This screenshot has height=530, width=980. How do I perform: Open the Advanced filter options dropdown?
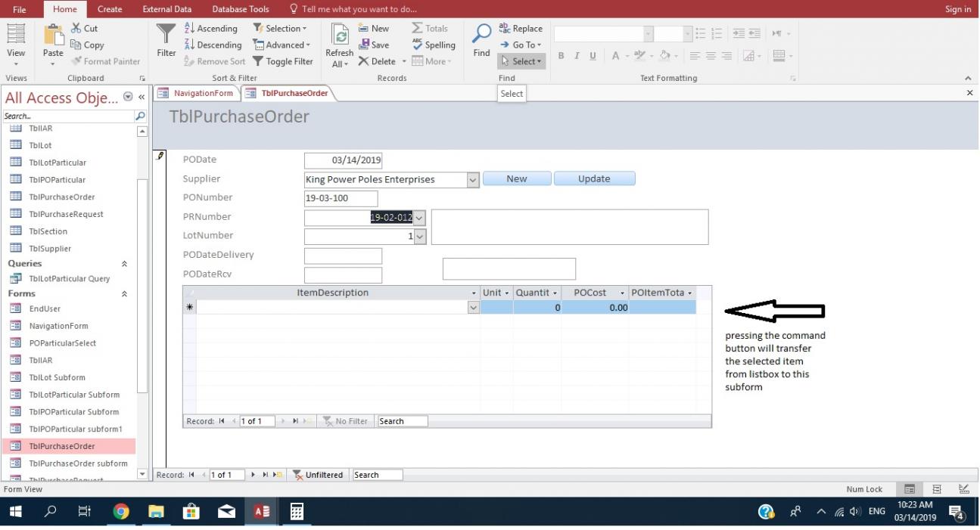[x=282, y=45]
